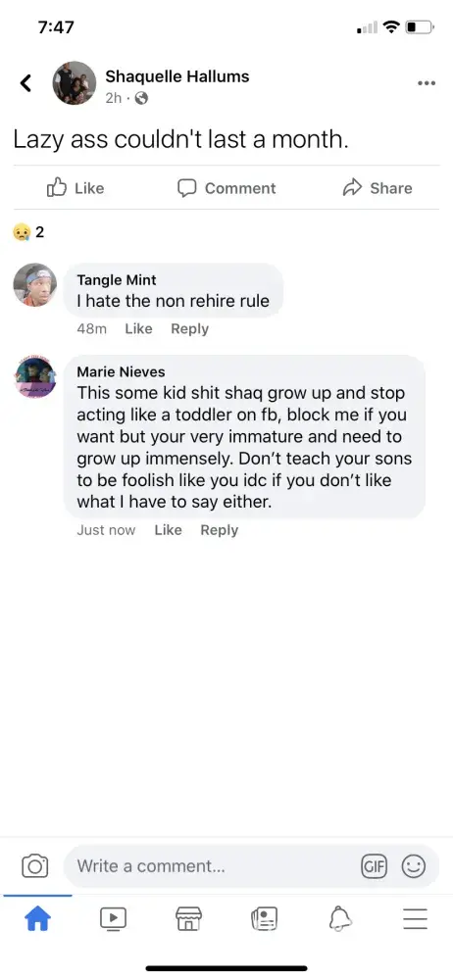The height and width of the screenshot is (980, 453).
Task: Reply to Tangle Mint's comment
Action: click(189, 328)
